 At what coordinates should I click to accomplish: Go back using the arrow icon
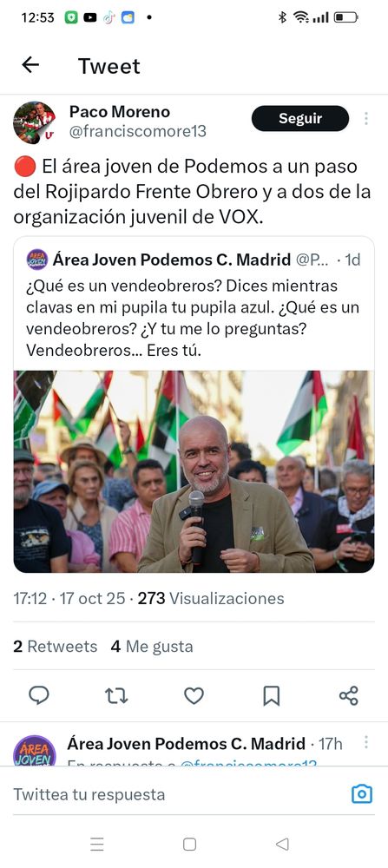pyautogui.click(x=30, y=65)
